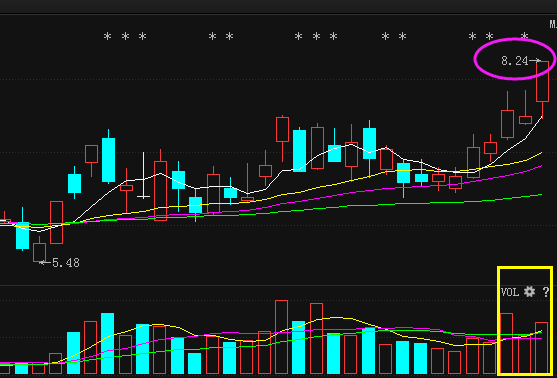
Task: Select the last red volume bar in yellow box
Action: 541,348
